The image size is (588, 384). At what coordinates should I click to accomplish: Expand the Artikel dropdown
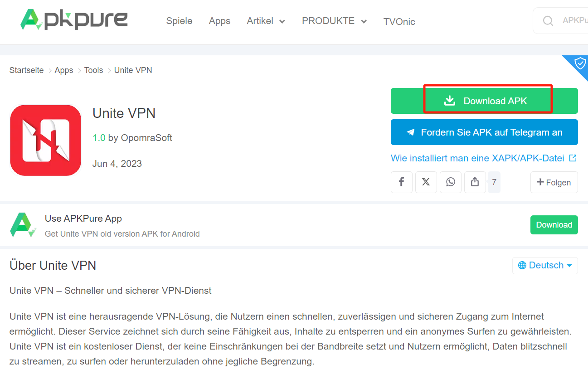(266, 21)
